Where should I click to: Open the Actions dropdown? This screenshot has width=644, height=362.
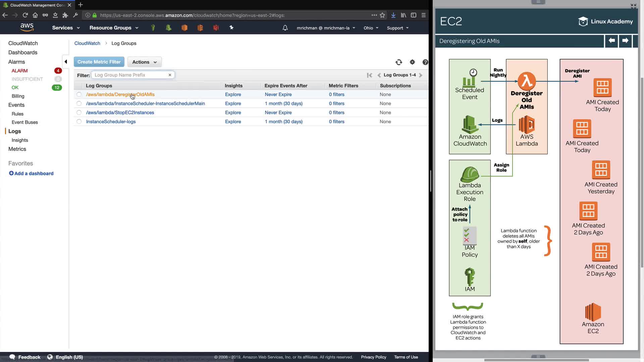[x=144, y=62]
